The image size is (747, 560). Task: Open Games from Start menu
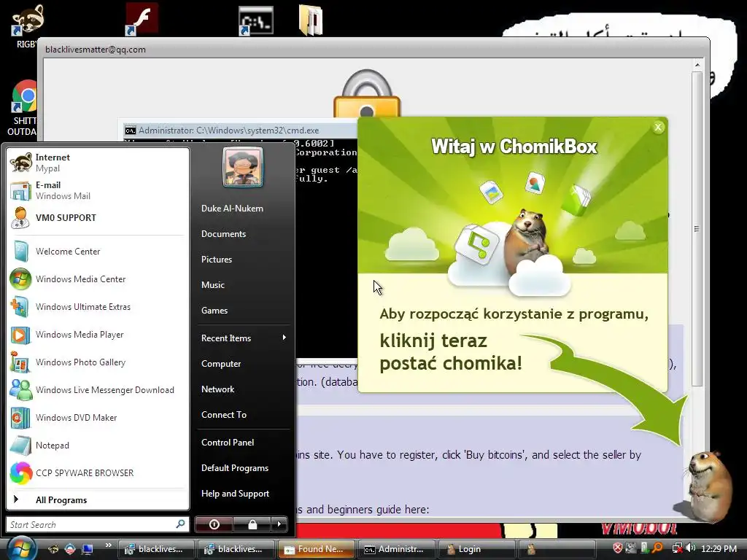click(214, 311)
